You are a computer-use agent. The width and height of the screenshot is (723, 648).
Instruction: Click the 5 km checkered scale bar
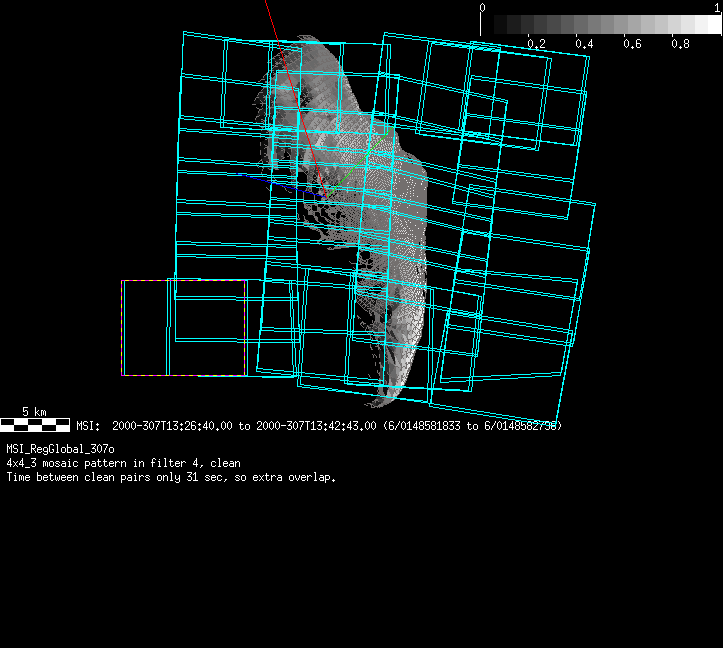[x=35, y=425]
